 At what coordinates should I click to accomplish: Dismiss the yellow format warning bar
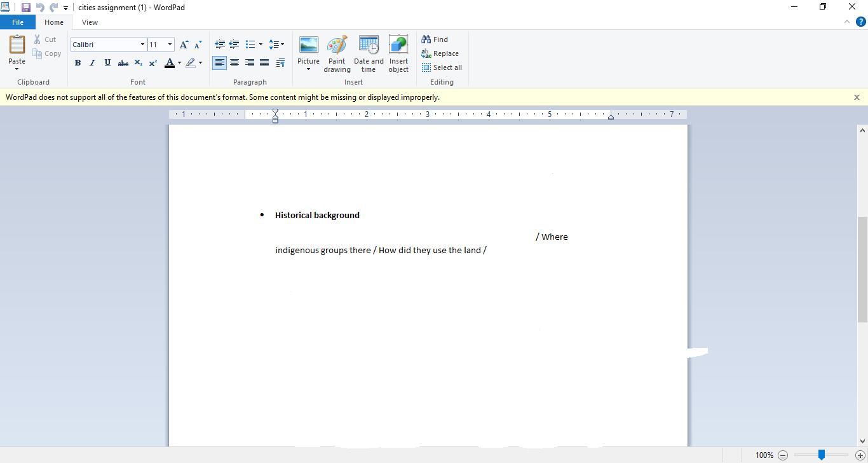[857, 97]
